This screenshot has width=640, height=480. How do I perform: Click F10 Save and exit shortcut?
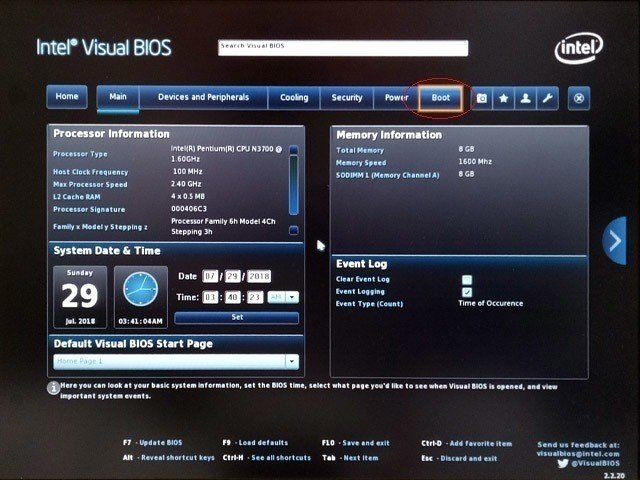click(356, 443)
